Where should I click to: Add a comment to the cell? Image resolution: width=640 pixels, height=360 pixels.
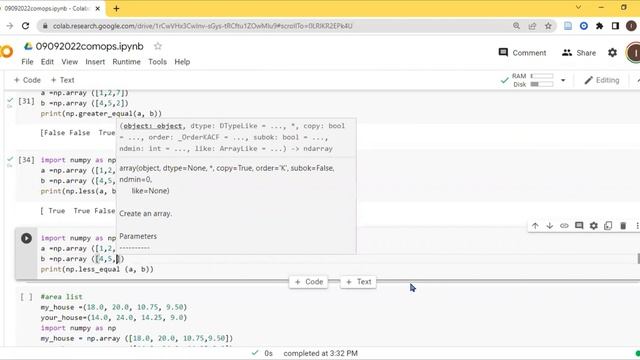click(x=579, y=226)
